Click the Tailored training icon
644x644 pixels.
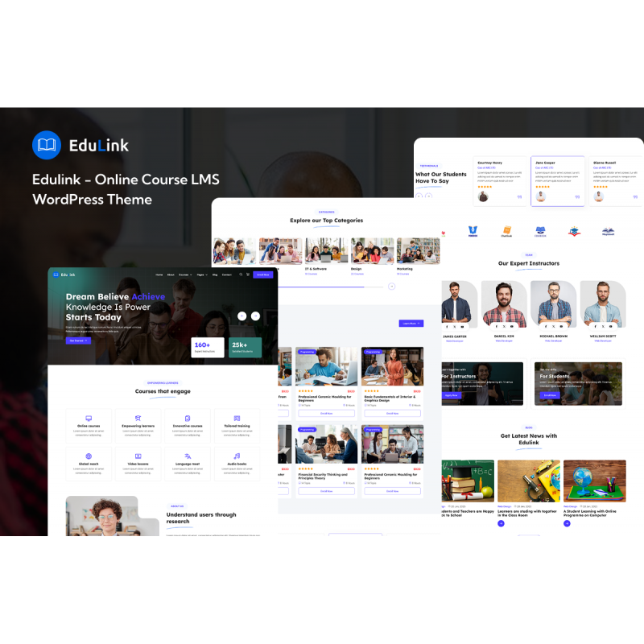[237, 418]
